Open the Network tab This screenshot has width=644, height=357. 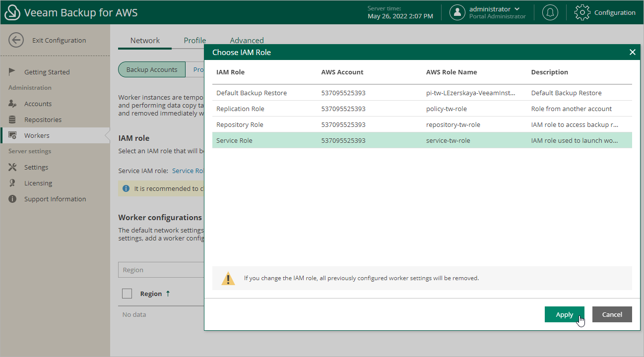pyautogui.click(x=145, y=41)
